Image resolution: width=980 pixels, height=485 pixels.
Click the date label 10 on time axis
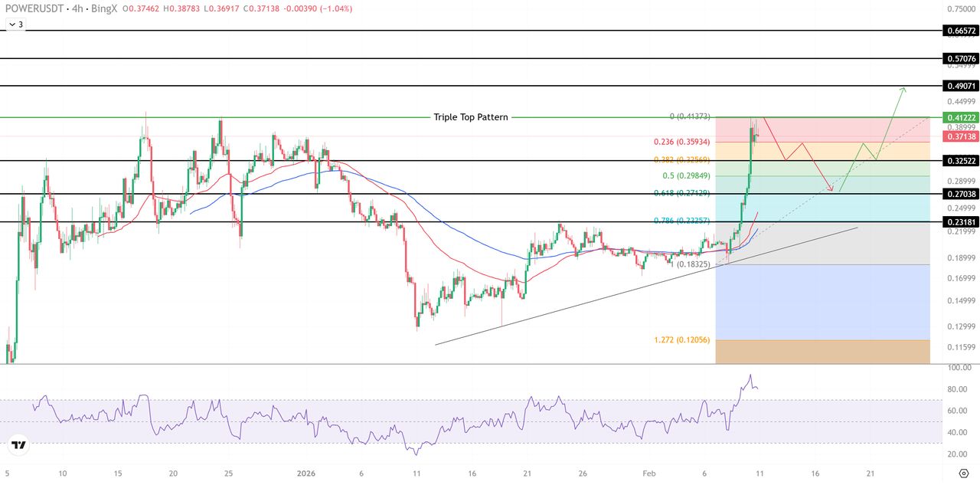[x=63, y=473]
